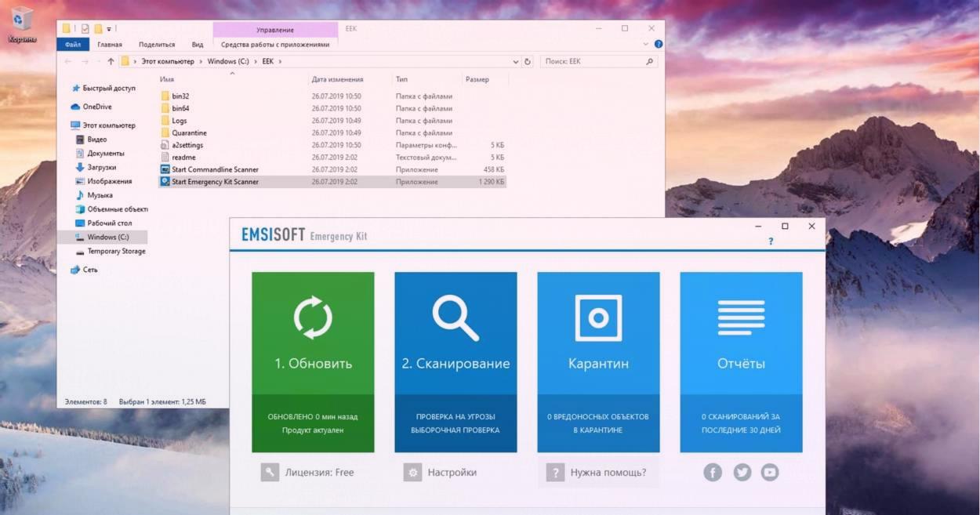Click the Отчёты tile label
This screenshot has width=980, height=515.
(x=741, y=364)
